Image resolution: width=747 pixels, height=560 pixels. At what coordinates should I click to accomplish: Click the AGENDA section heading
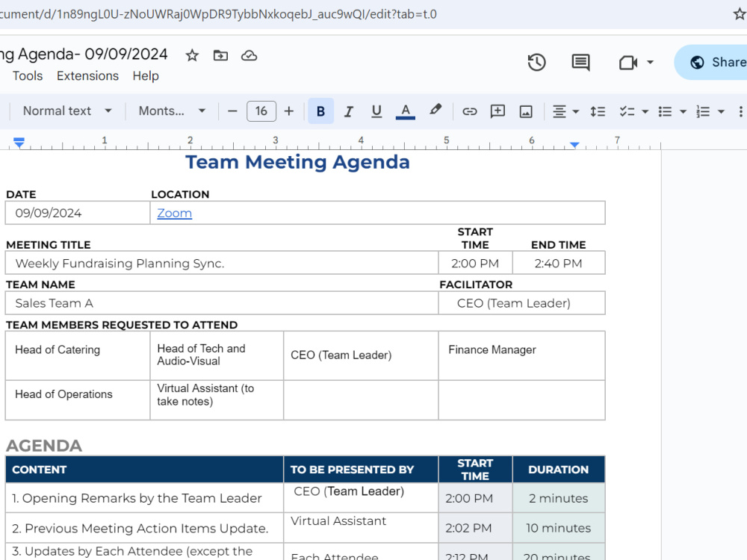coord(44,446)
